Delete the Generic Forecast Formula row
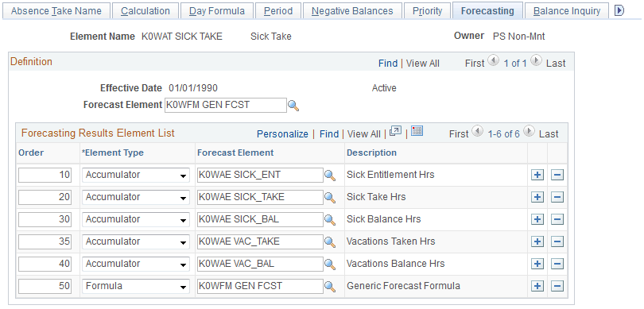The height and width of the screenshot is (309, 644). click(x=557, y=286)
